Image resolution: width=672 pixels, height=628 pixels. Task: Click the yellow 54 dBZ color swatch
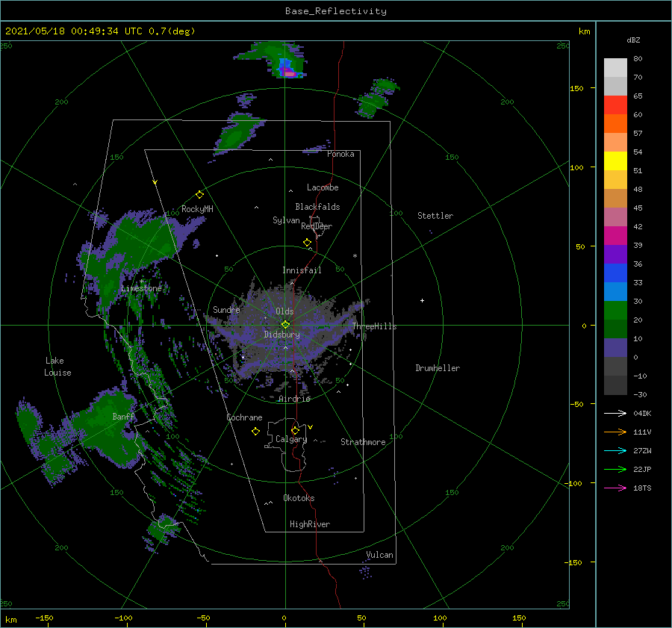tap(615, 161)
